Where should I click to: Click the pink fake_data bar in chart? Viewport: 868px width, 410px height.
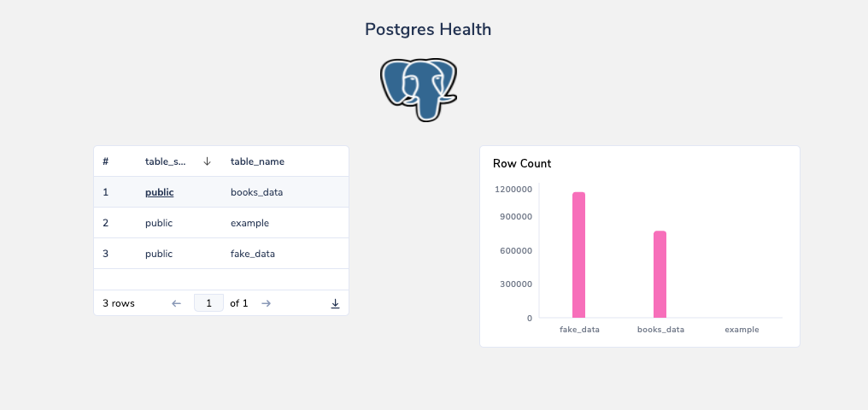coord(579,255)
